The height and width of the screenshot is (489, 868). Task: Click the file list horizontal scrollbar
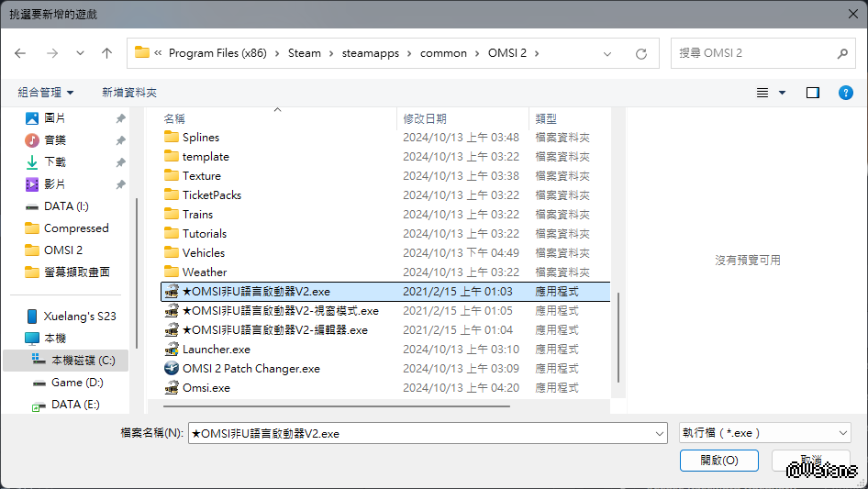[337, 406]
